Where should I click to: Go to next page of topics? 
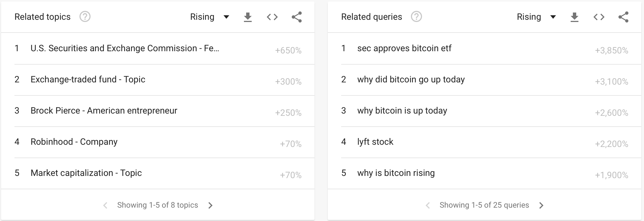(210, 205)
